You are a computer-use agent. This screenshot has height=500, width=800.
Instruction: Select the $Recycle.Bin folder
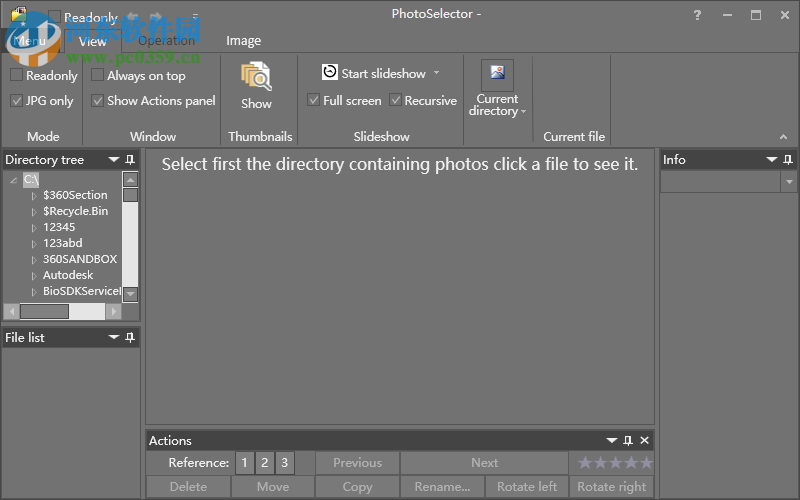tap(76, 211)
